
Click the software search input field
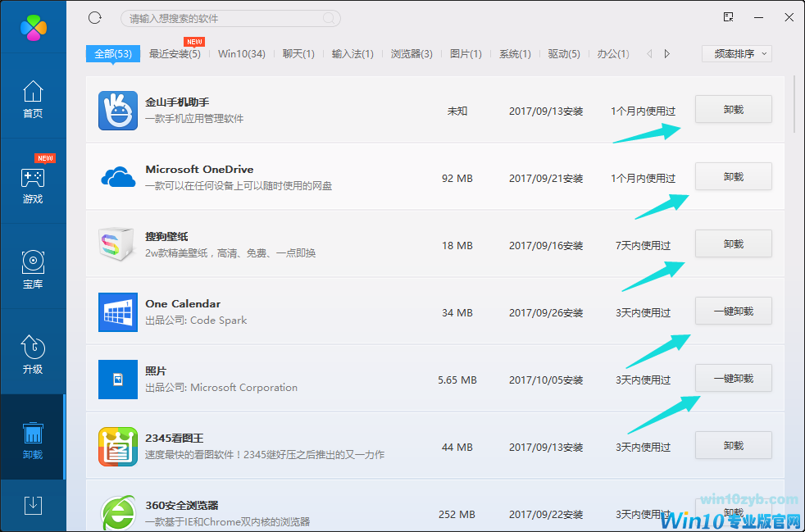pos(230,17)
